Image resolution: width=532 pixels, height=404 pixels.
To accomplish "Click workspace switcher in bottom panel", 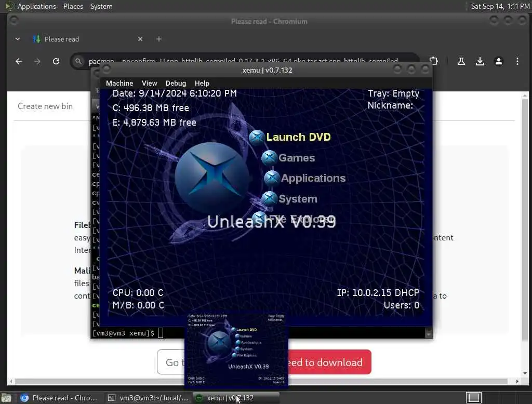I will pos(474,398).
